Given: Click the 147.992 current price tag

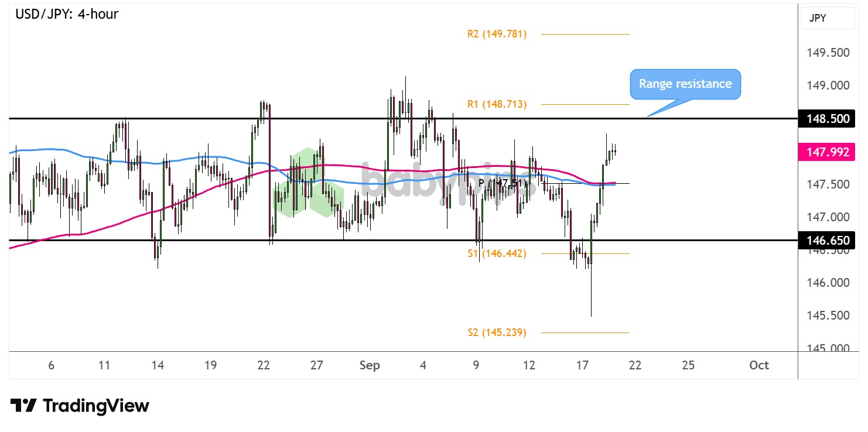Looking at the screenshot, I should (x=827, y=153).
